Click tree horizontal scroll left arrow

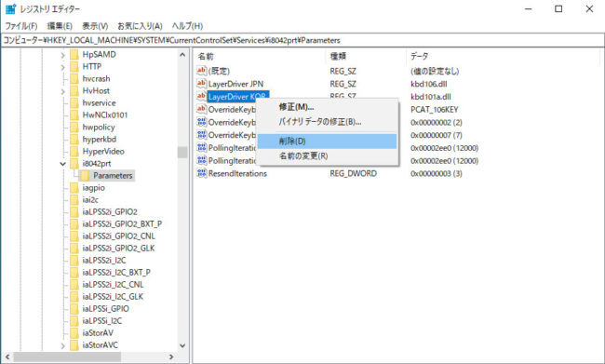tap(7, 357)
